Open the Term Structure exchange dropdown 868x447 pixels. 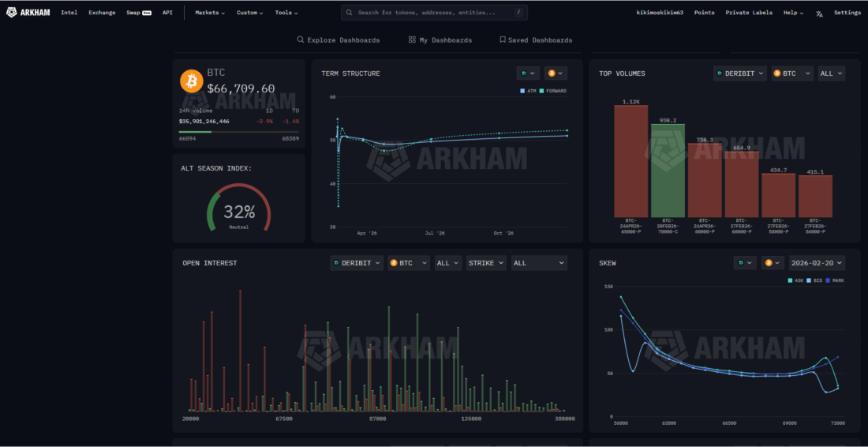[x=528, y=73]
